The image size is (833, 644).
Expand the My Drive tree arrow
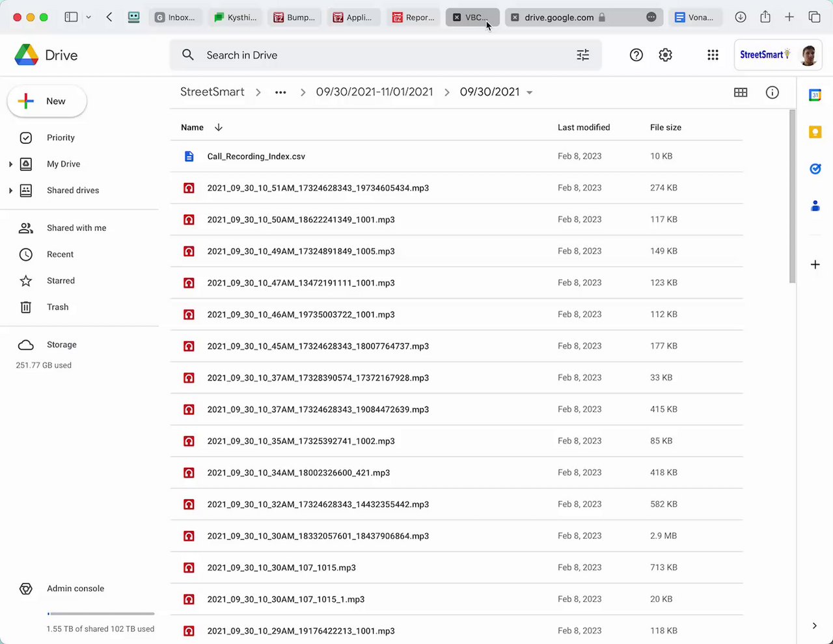[x=10, y=165]
